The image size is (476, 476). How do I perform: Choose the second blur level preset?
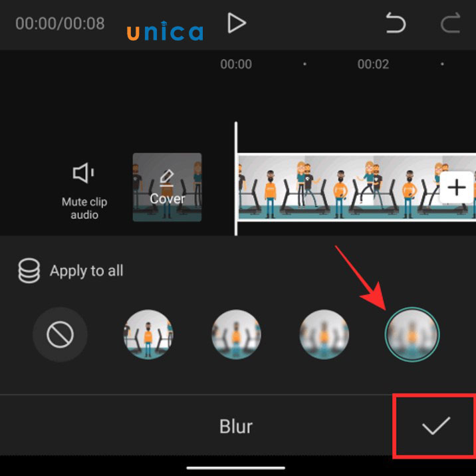point(236,334)
